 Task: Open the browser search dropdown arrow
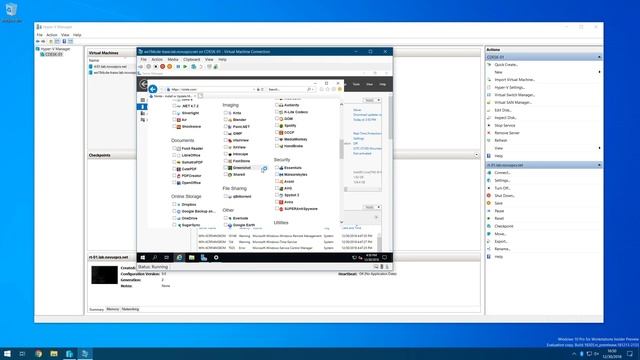pos(313,89)
